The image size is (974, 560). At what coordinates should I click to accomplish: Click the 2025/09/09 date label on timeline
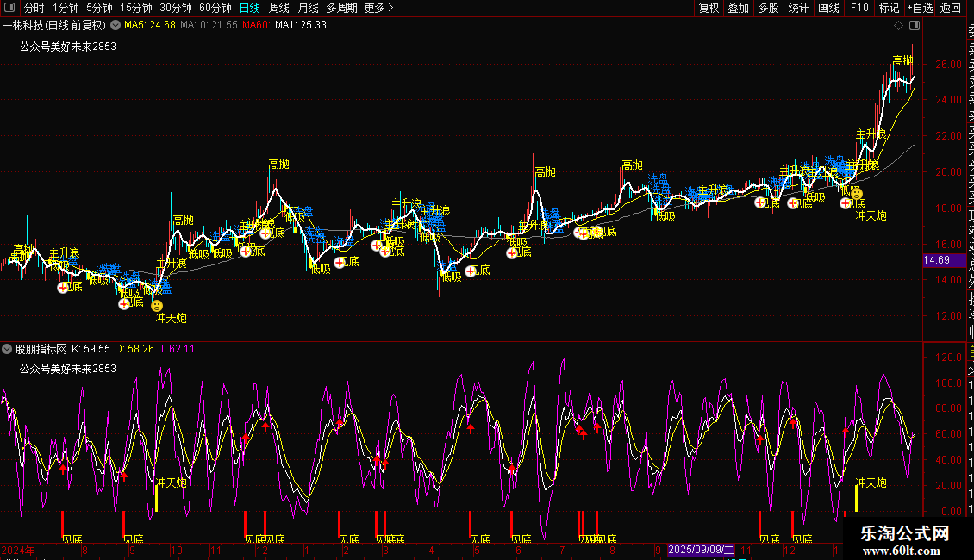[x=702, y=549]
